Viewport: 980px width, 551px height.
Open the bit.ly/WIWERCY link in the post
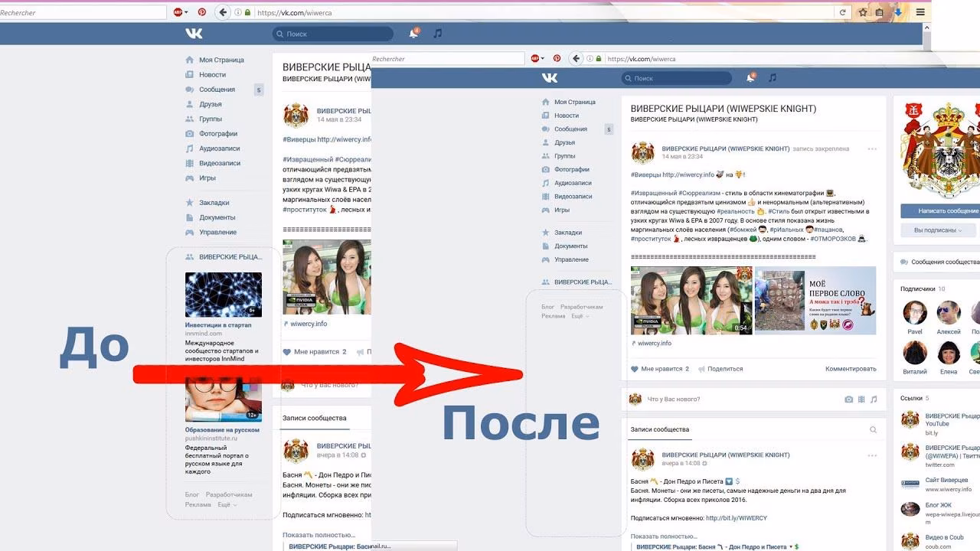[x=737, y=518]
